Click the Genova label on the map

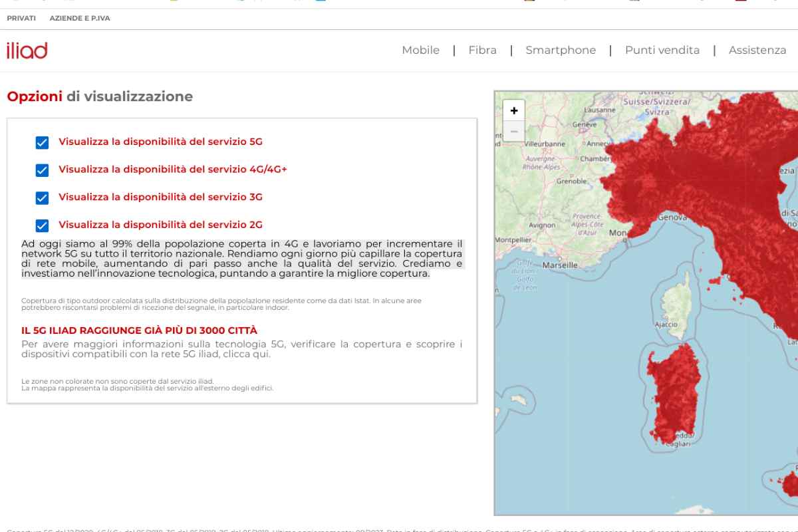672,217
